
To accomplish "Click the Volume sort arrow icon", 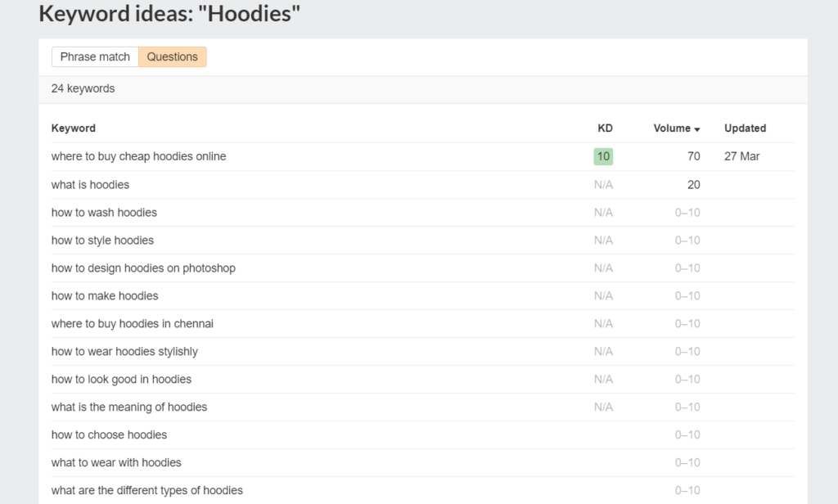I will tap(697, 129).
